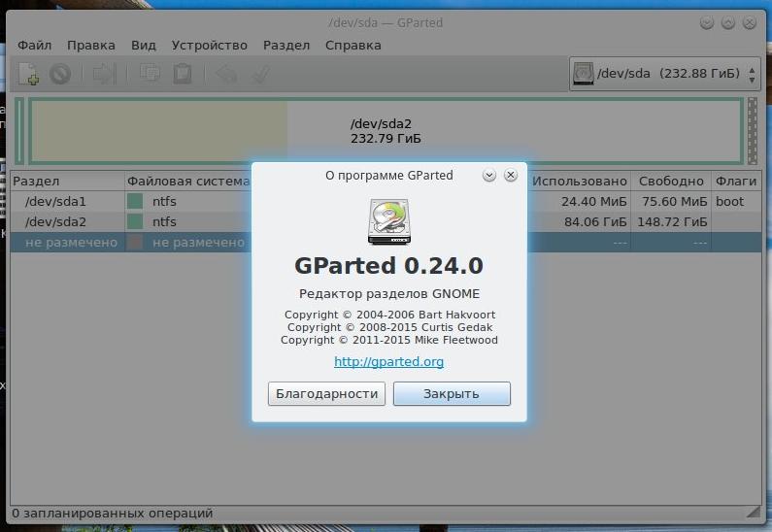Click the Свободно column header
The image size is (772, 532).
671,182
